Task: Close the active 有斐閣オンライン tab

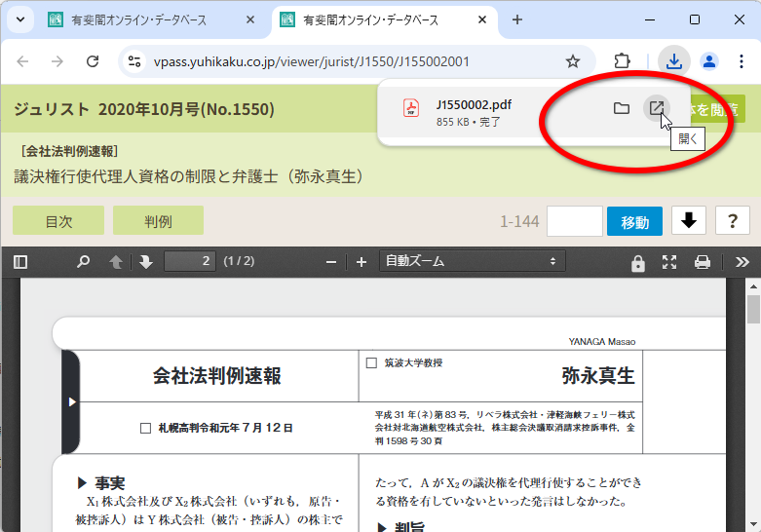Action: pos(482,19)
